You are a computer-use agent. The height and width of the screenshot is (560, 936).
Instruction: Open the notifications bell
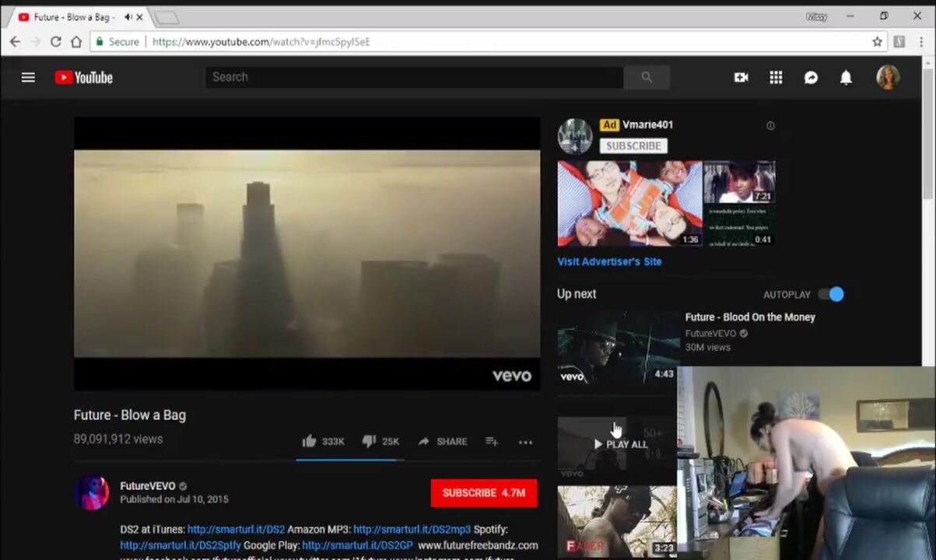[x=846, y=77]
